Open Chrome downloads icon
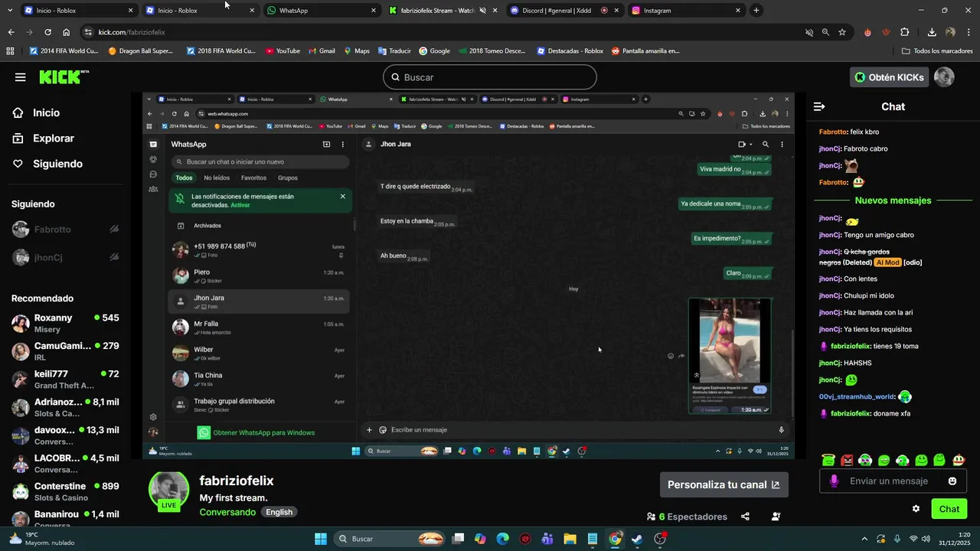 click(932, 32)
